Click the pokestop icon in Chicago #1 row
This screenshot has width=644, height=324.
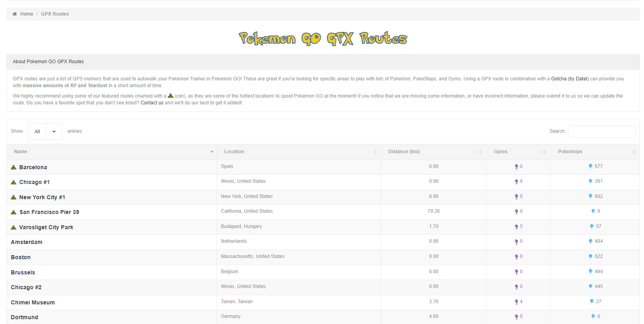[590, 181]
